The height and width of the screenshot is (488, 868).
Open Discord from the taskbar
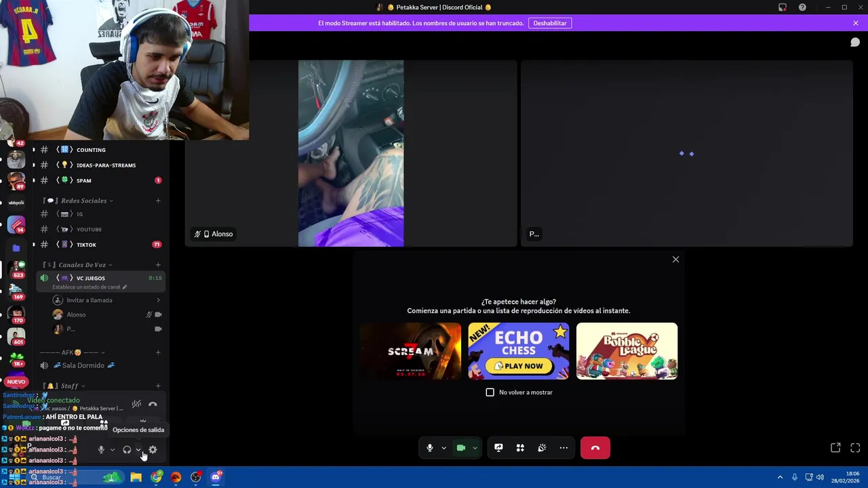[216, 477]
